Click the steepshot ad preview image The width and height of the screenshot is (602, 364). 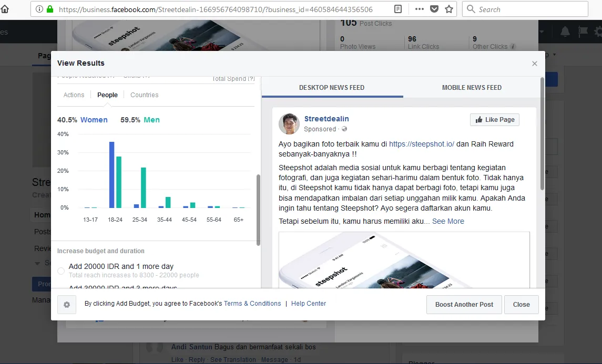point(404,259)
